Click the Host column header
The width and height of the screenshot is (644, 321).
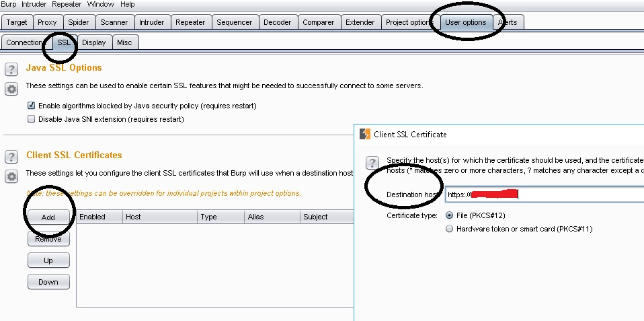160,217
